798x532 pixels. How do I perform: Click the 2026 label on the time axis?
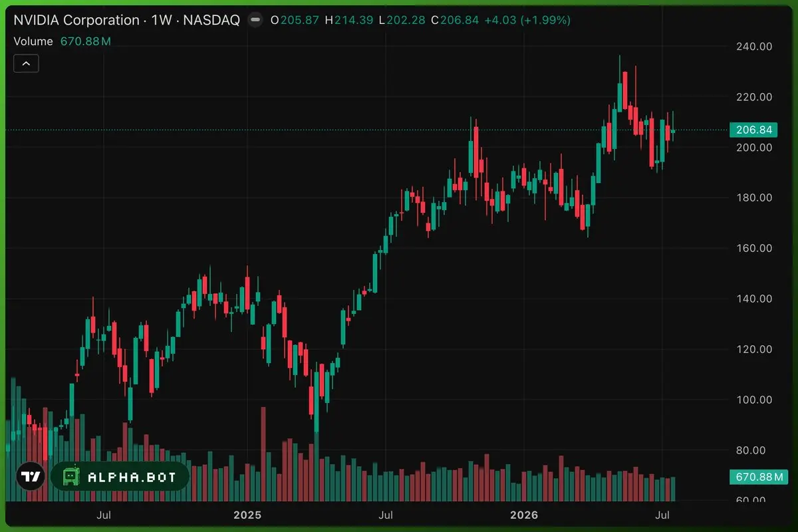[x=523, y=515]
